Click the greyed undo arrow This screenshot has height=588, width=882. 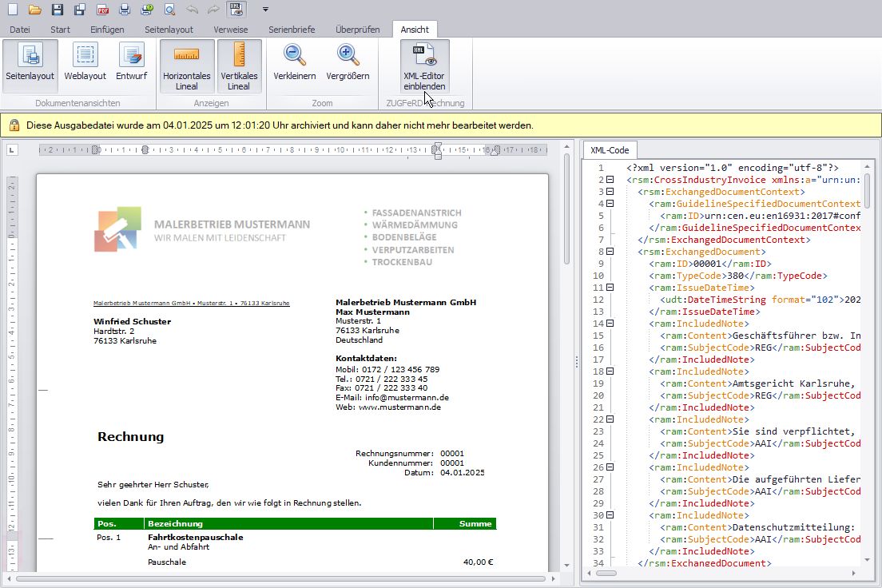pos(192,9)
